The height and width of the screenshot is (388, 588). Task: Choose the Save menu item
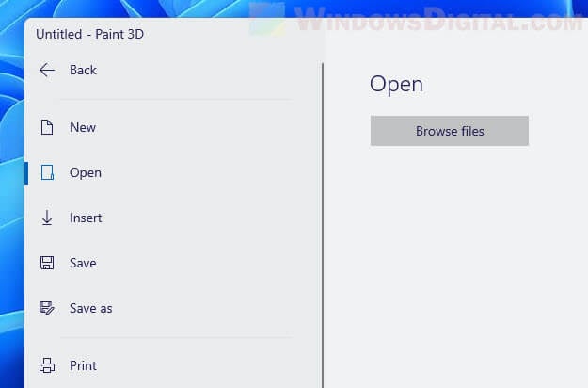click(x=83, y=263)
